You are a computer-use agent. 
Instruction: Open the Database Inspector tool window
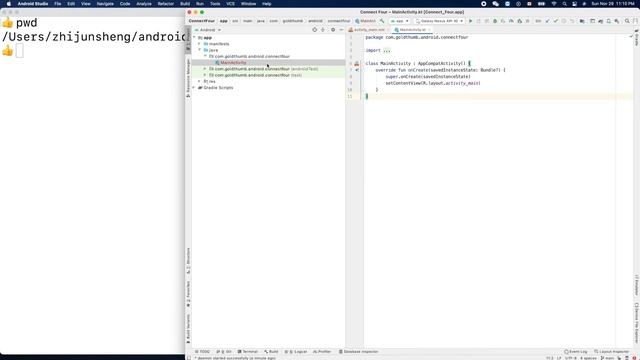coord(358,351)
